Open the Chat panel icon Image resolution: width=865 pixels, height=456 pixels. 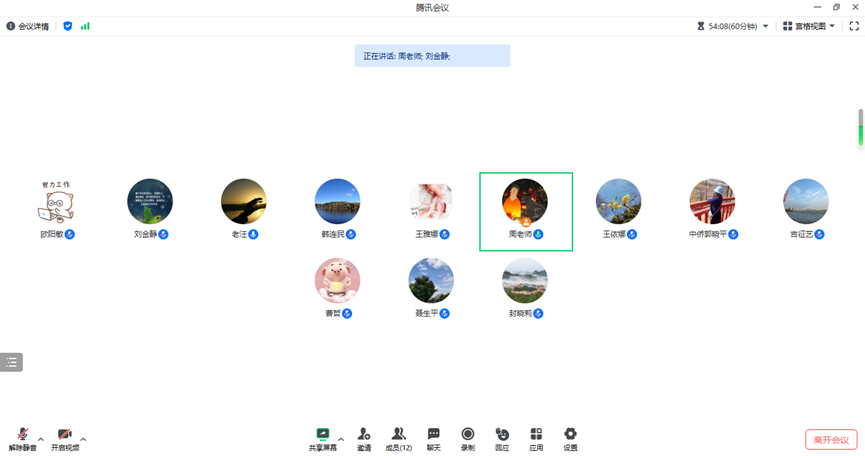(x=434, y=434)
